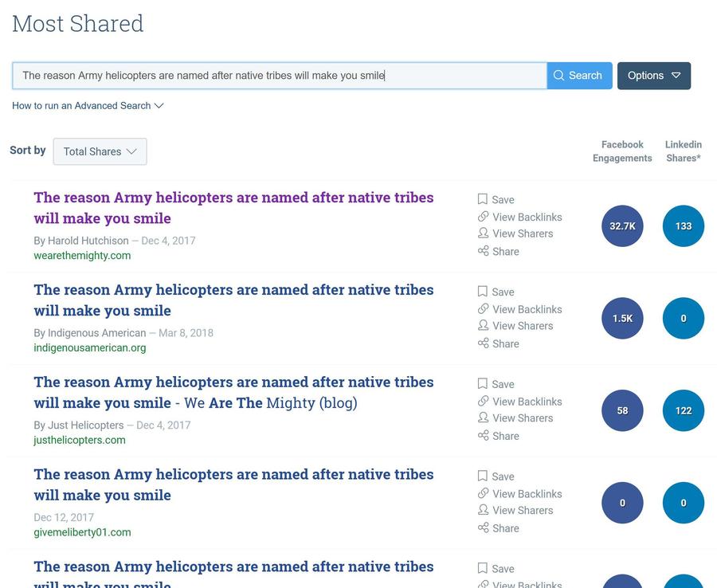Click the 1.5K Facebook engagements circle
Image resolution: width=717 pixels, height=588 pixels.
tap(622, 318)
